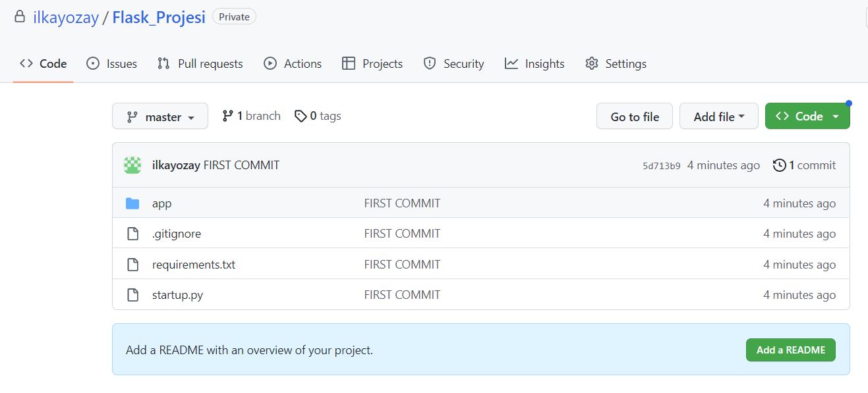Open the green Code dropdown button

(x=807, y=117)
